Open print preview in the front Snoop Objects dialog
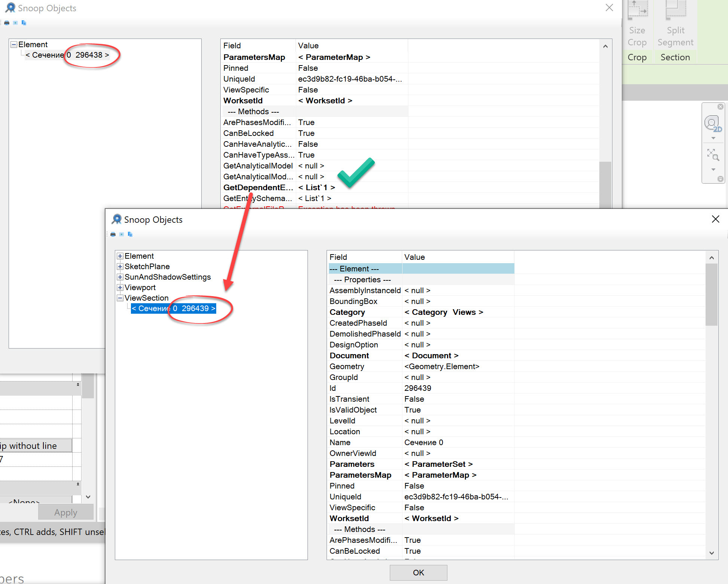Viewport: 728px width, 584px height. click(x=122, y=234)
